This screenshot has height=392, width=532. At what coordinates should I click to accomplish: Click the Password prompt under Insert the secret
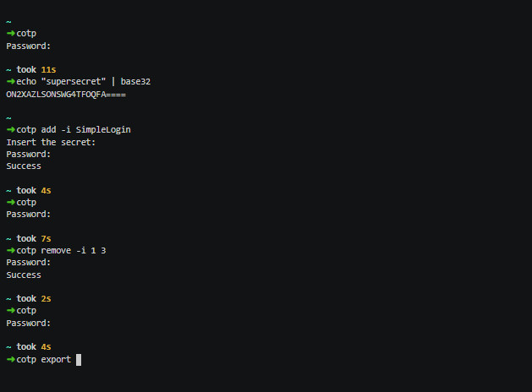tap(29, 154)
